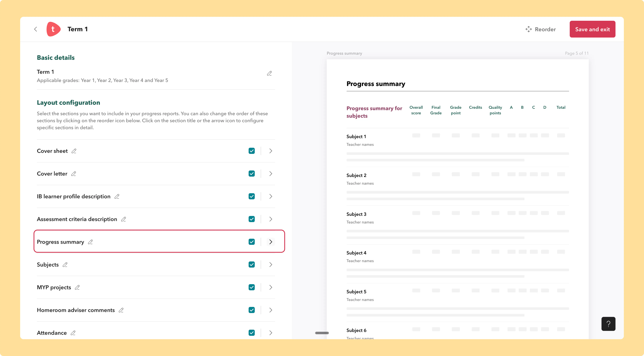Image resolution: width=644 pixels, height=356 pixels.
Task: Click the red Toddle logo icon
Action: (53, 29)
